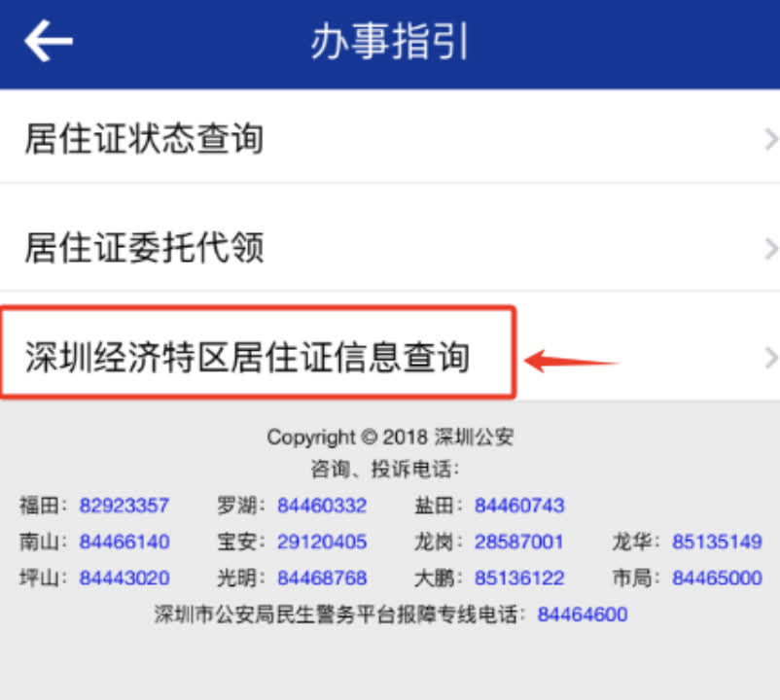Call 南山 phone number 84466140
This screenshot has width=780, height=700.
tap(124, 542)
